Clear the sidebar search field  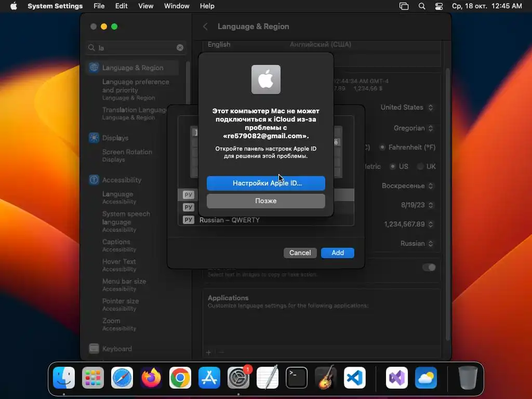pos(180,48)
